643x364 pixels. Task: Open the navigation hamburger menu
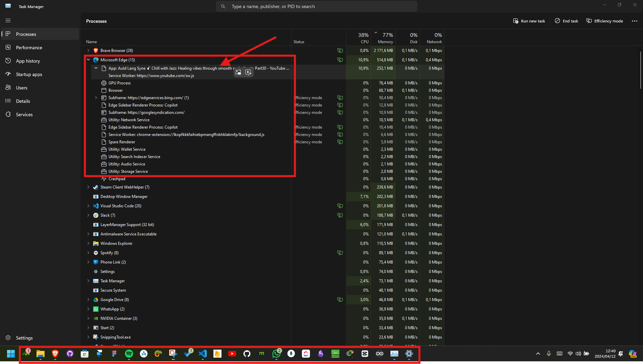[8, 20]
